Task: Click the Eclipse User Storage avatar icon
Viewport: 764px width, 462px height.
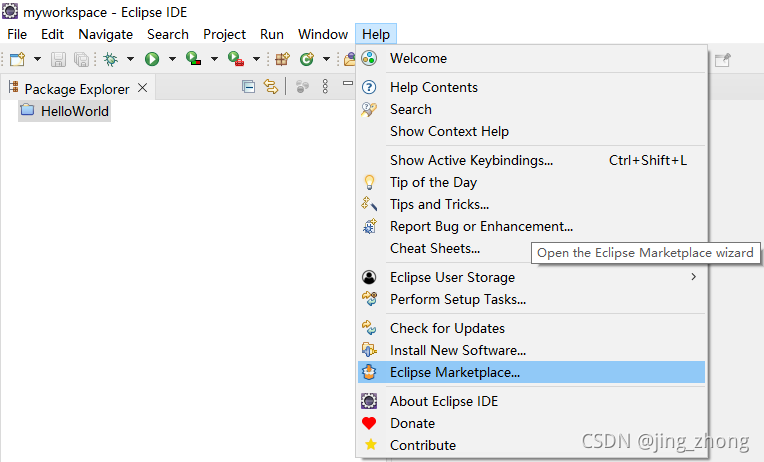Action: (369, 277)
